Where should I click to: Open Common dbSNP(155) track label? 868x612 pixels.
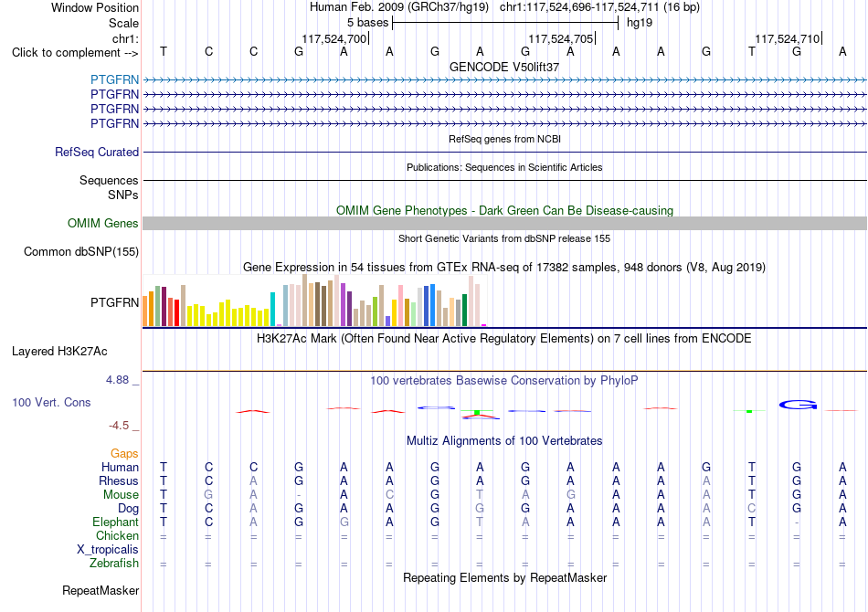[81, 252]
